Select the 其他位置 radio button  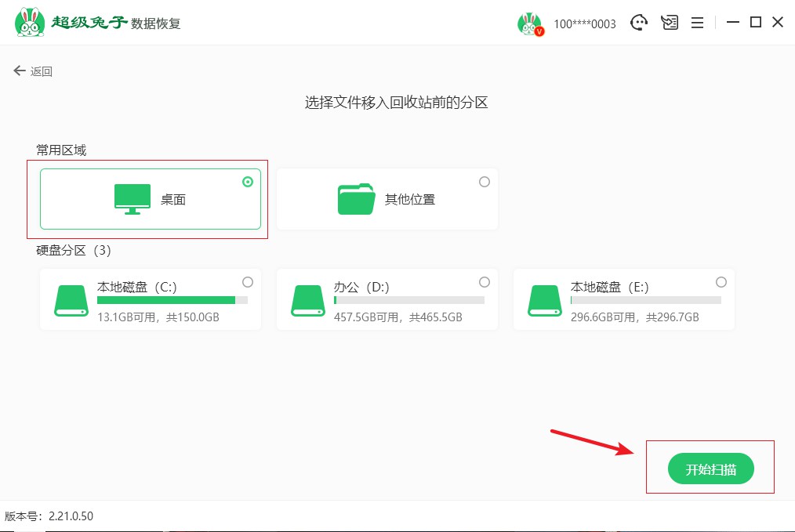click(485, 182)
